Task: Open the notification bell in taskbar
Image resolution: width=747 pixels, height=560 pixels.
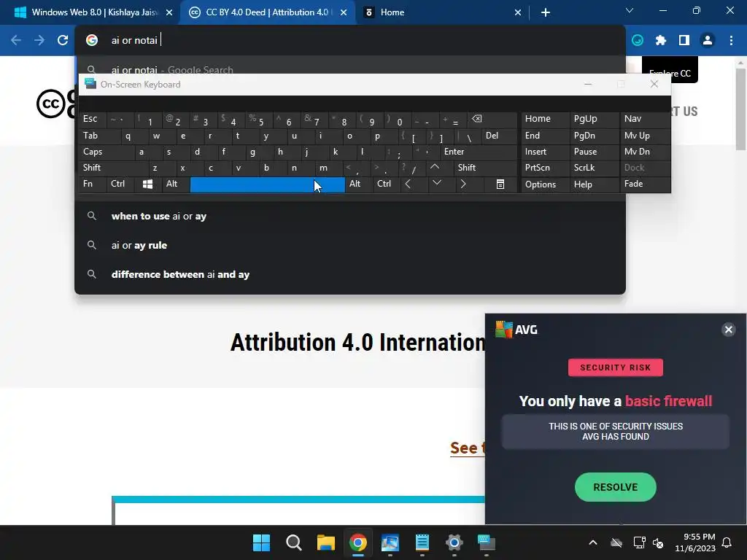Action: [x=727, y=542]
